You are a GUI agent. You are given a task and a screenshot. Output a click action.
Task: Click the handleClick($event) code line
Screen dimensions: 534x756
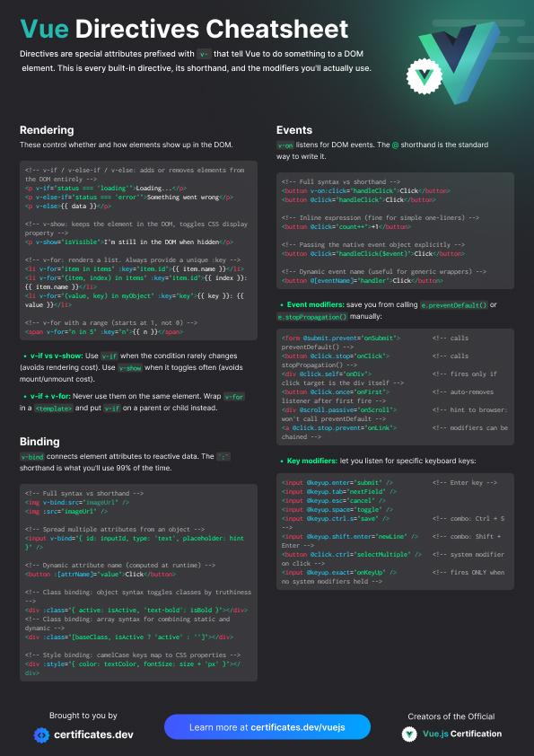tap(373, 253)
